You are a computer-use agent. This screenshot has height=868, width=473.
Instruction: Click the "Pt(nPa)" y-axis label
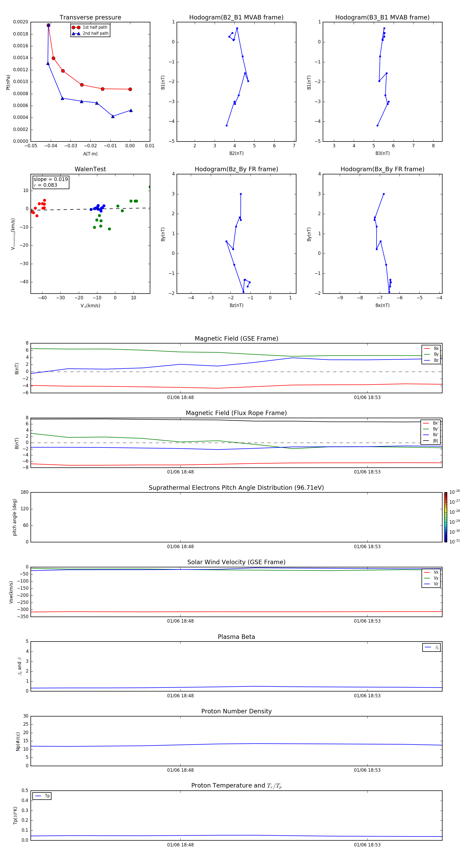pos(8,82)
